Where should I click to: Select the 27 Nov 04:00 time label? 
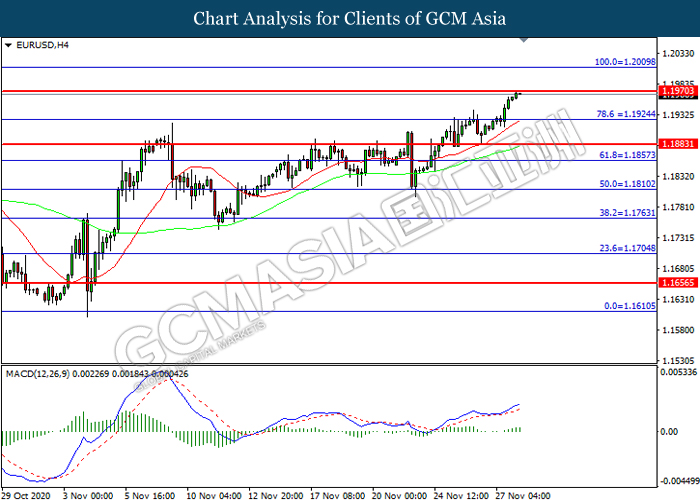point(524,493)
